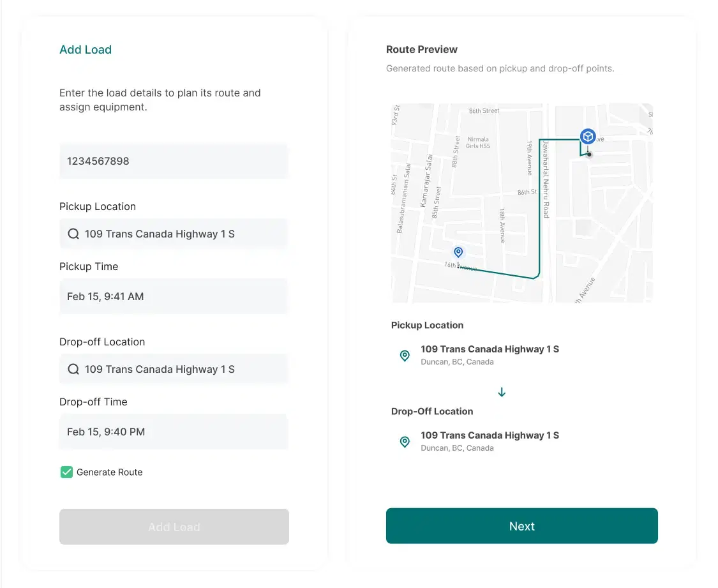Click the Drop-off Time label
Screen dimensions: 718x588
pyautogui.click(x=93, y=402)
